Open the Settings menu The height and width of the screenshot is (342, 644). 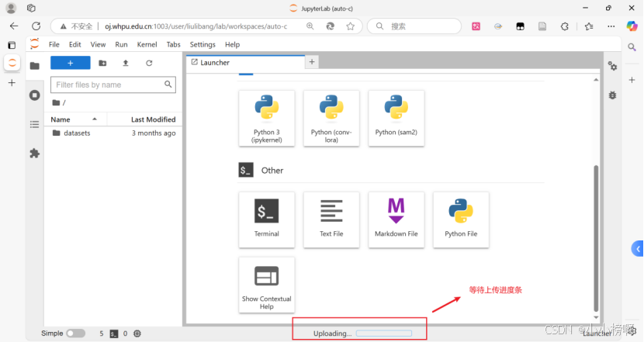click(203, 44)
